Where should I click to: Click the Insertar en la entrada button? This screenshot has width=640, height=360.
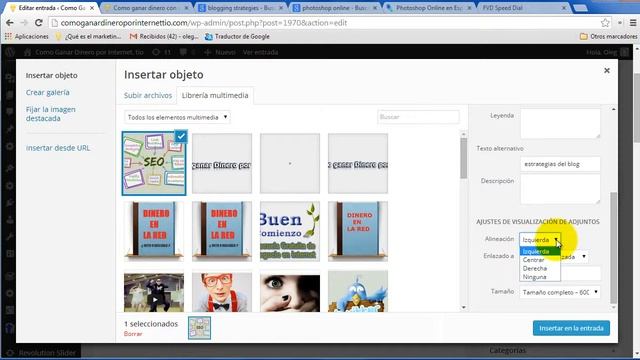[571, 328]
